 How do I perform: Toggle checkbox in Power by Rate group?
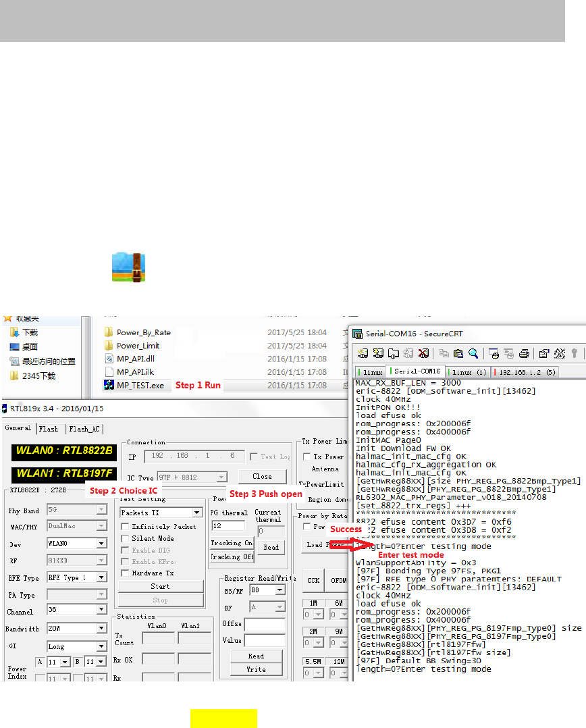(307, 527)
